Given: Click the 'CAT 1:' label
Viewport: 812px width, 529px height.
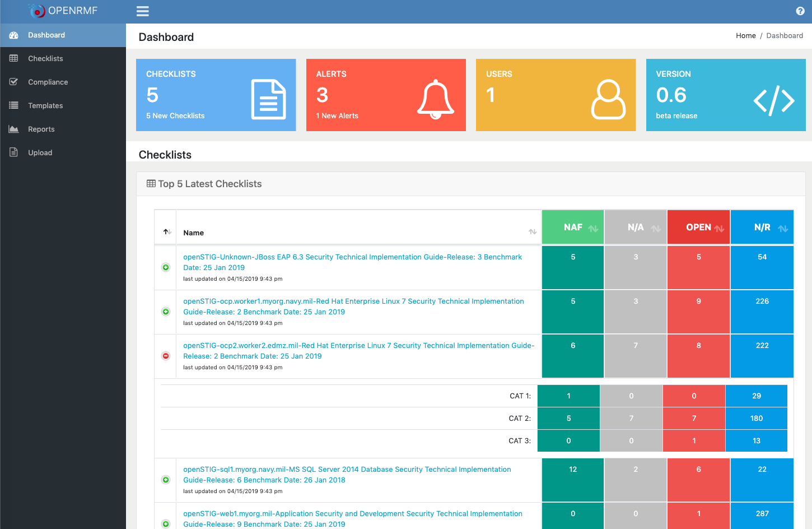Looking at the screenshot, I should 520,396.
